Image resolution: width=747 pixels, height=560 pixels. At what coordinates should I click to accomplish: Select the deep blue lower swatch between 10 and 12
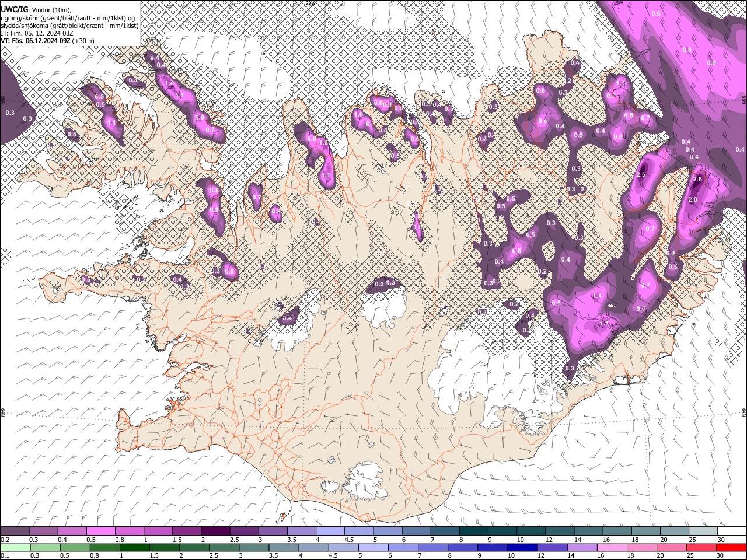pos(522,547)
